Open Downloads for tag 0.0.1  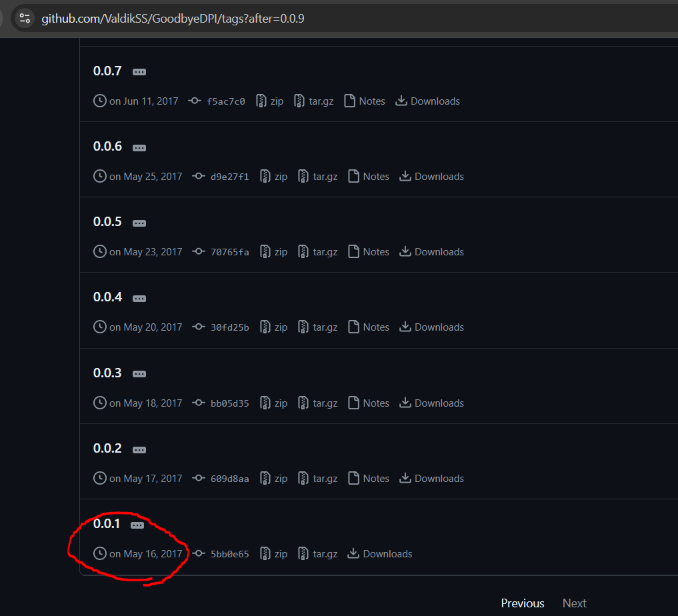tap(379, 554)
